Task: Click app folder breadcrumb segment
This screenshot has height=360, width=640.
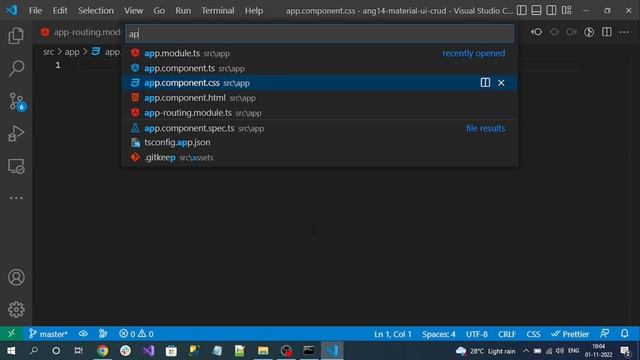Action: [72, 52]
